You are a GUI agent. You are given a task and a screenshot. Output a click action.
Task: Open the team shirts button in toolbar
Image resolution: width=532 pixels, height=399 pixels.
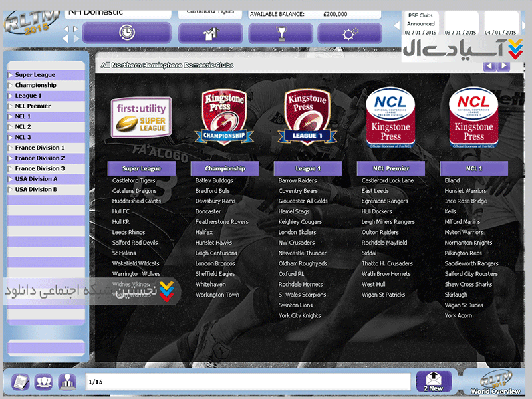tap(210, 33)
